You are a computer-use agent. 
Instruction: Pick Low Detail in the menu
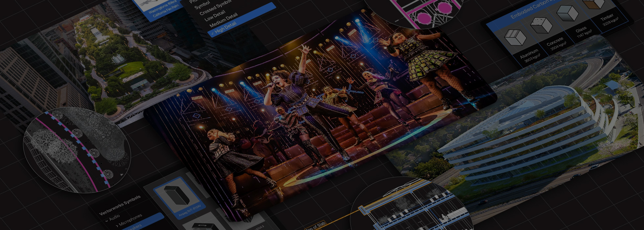[215, 16]
